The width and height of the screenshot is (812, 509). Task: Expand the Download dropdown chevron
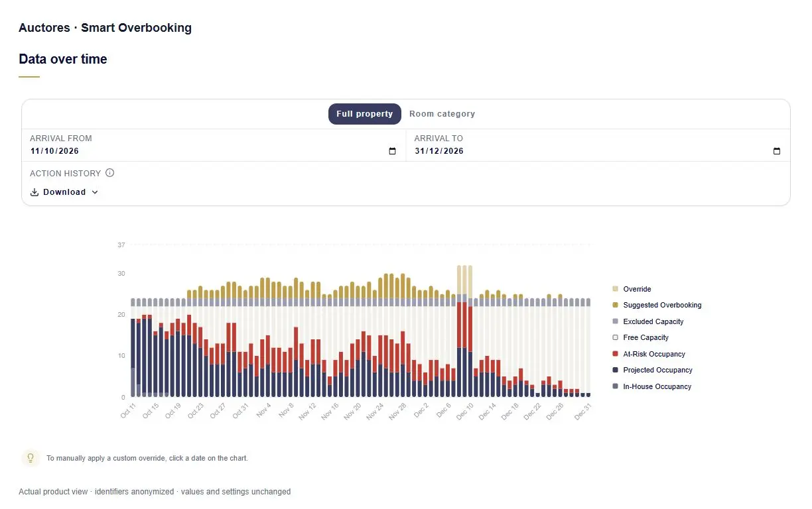(95, 192)
